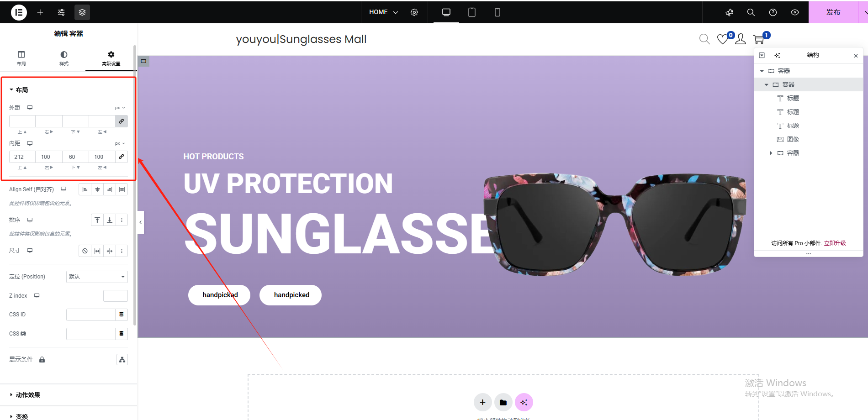Image resolution: width=868 pixels, height=420 pixels.
Task: Switch to tablet preview mode
Action: [472, 12]
